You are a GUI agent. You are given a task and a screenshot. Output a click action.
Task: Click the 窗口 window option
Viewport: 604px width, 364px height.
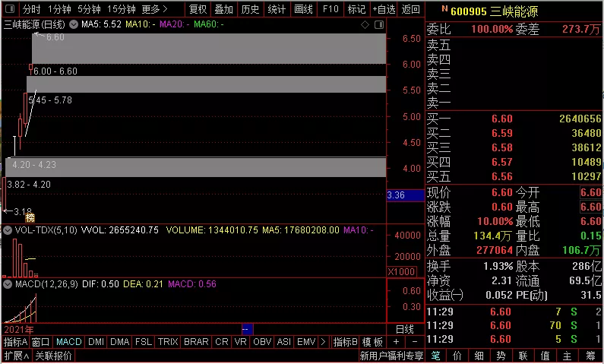[40, 342]
